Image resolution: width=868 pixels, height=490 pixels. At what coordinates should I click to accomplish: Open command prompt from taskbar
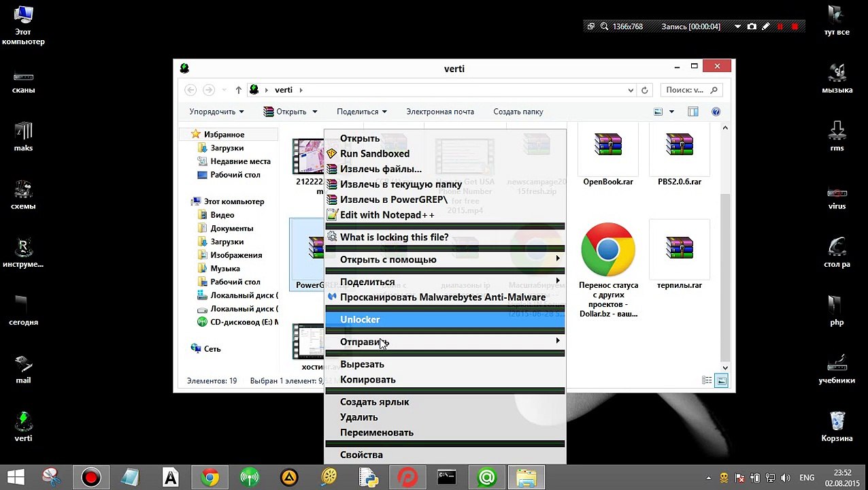tap(446, 478)
